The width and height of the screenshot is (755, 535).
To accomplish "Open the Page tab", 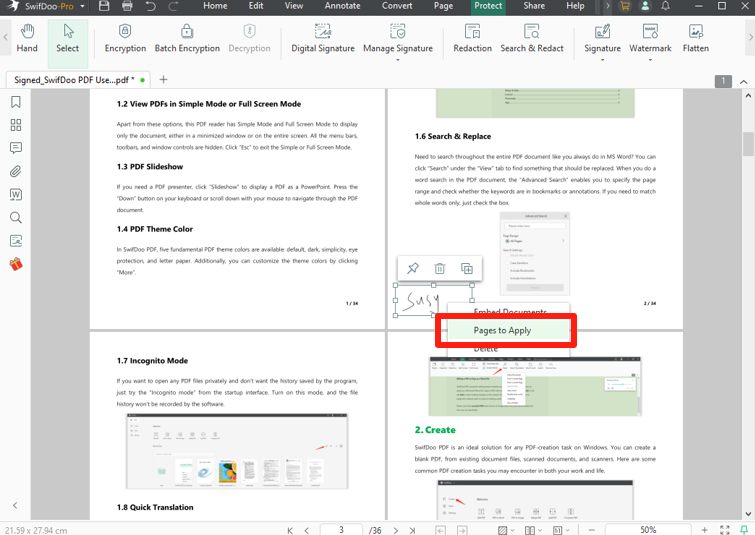I will (443, 6).
